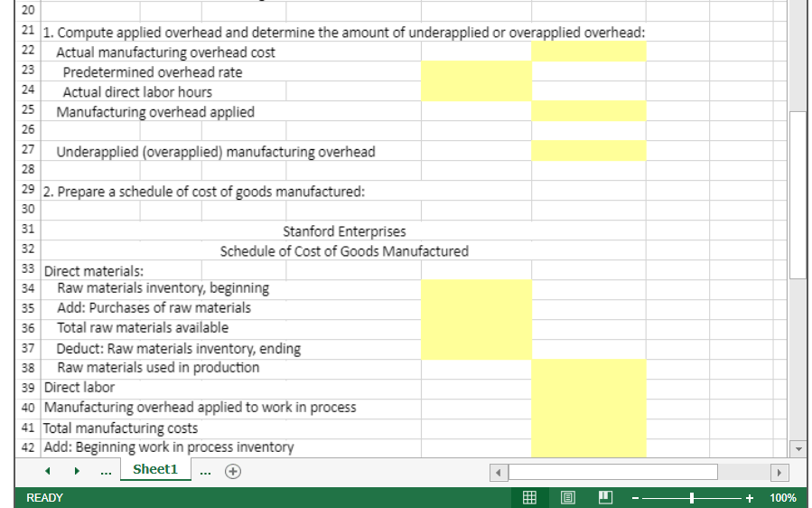Click 'Underapplied (overapplied) manufacturing overhead' label
This screenshot has height=508, width=812.
pyautogui.click(x=216, y=152)
